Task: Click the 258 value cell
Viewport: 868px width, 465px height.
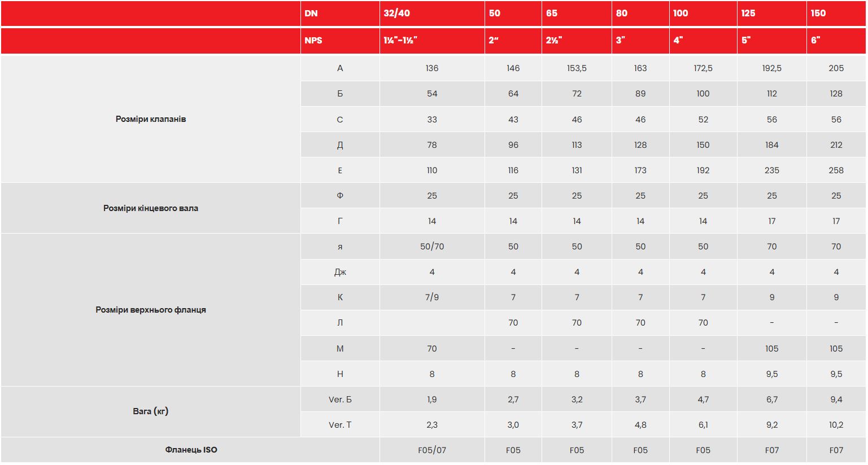Action: [x=836, y=170]
